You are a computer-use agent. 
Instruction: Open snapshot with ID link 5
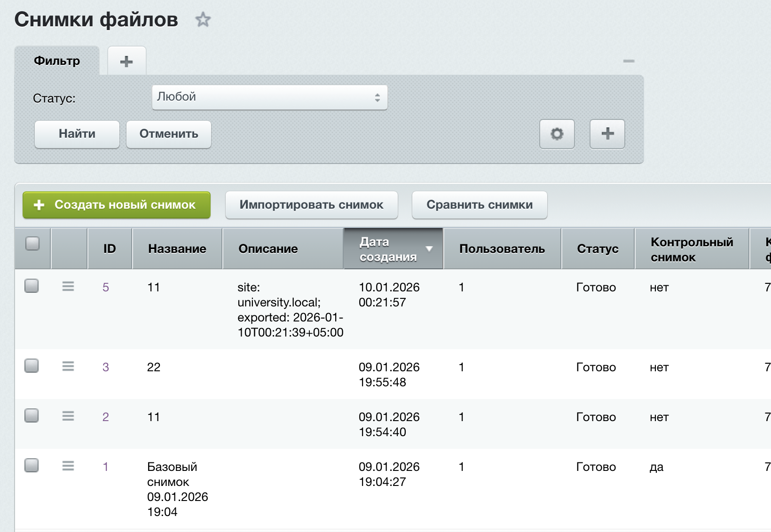pyautogui.click(x=106, y=287)
